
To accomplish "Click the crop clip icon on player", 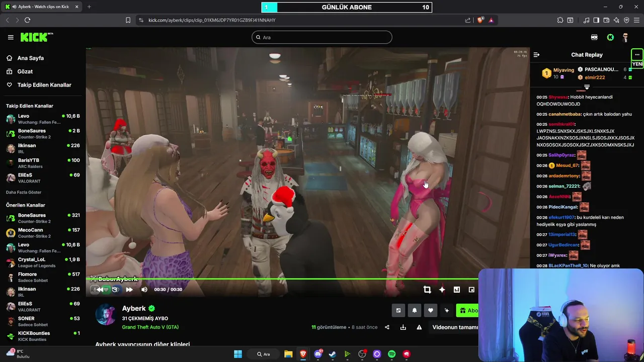I will pos(427,290).
